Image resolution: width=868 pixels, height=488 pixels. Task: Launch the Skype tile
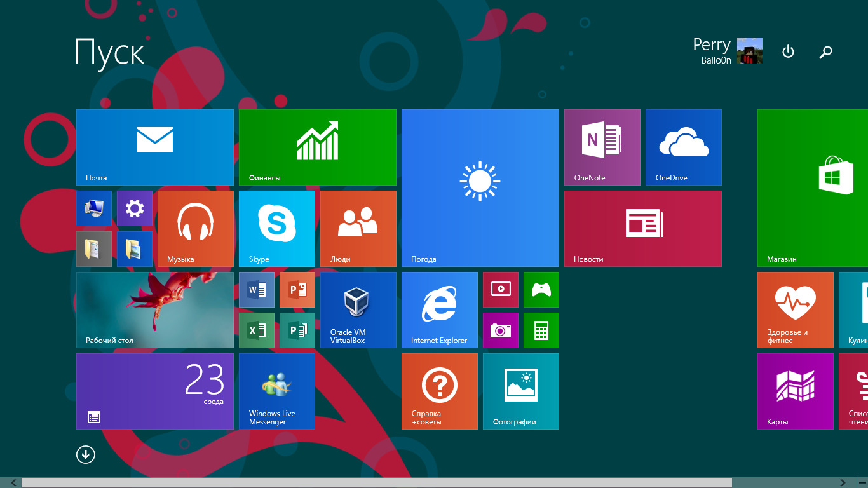click(x=276, y=228)
